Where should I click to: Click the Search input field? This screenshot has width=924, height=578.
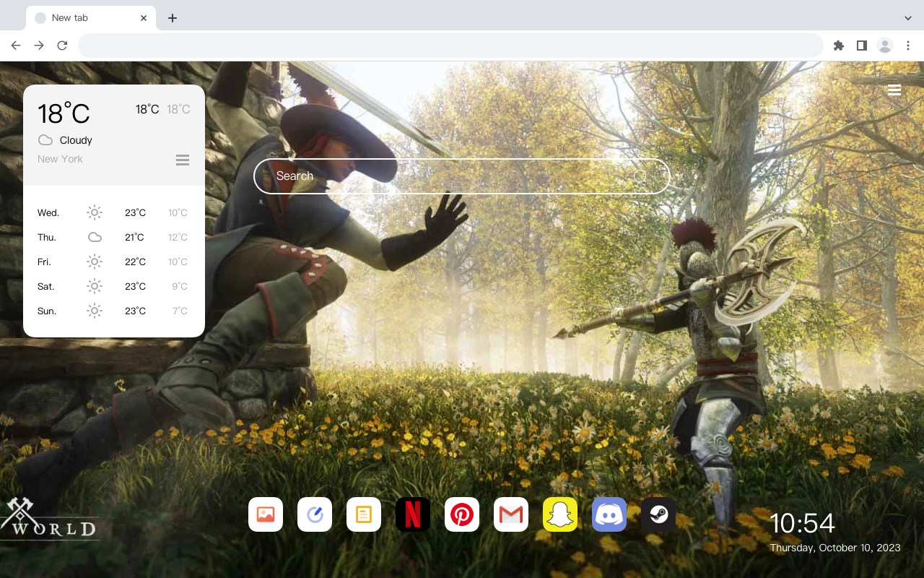(462, 176)
